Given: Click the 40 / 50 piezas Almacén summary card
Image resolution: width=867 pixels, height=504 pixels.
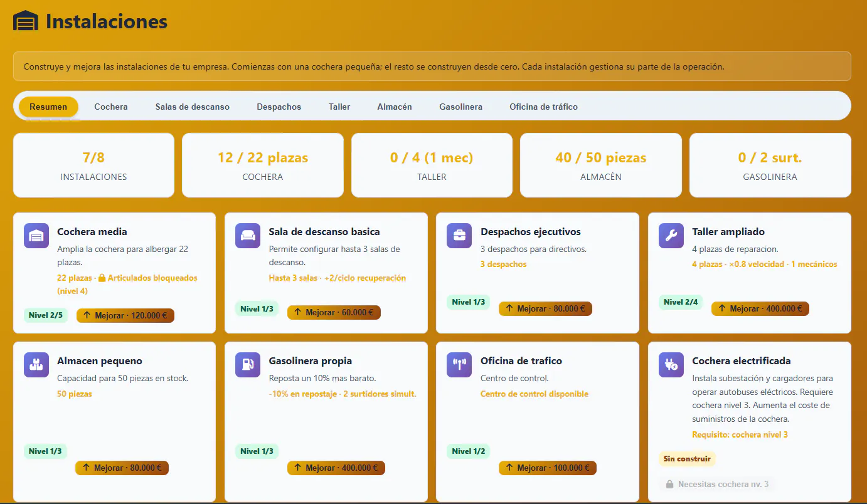Looking at the screenshot, I should tap(601, 165).
